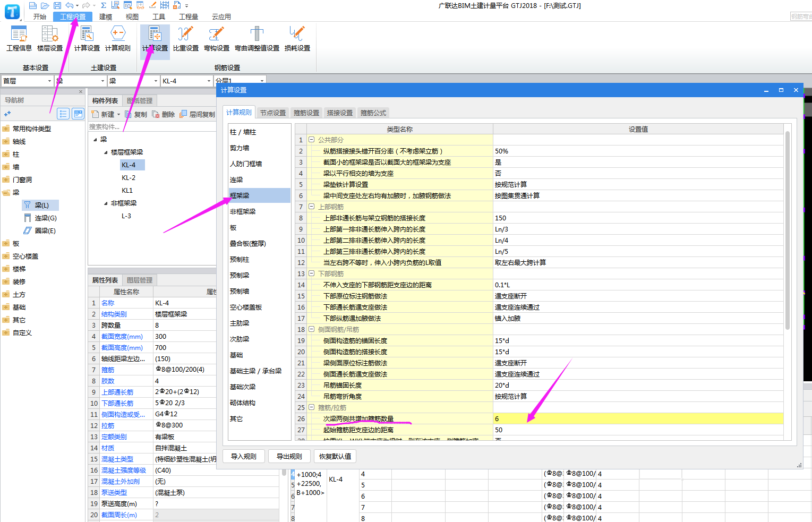This screenshot has height=522, width=812.
Task: Open 计算规则 ribbon icon
Action: pyautogui.click(x=118, y=39)
